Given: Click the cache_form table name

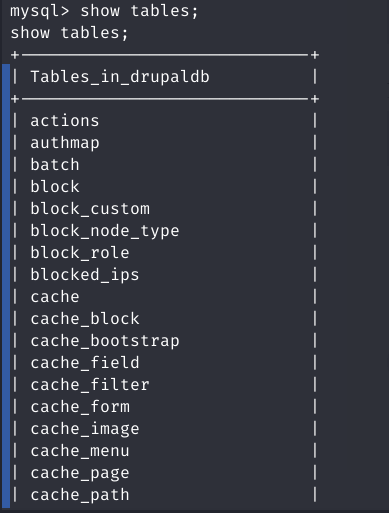Looking at the screenshot, I should 80,407.
